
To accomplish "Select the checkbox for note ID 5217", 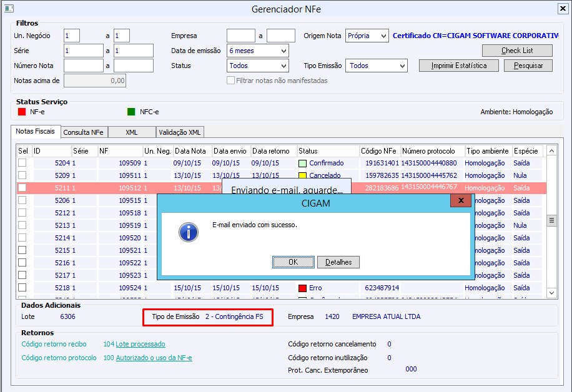I will pos(22,275).
